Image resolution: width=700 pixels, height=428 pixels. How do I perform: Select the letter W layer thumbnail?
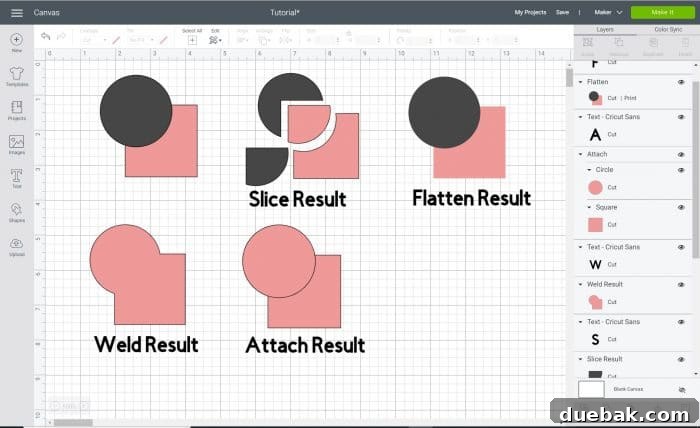tap(595, 265)
